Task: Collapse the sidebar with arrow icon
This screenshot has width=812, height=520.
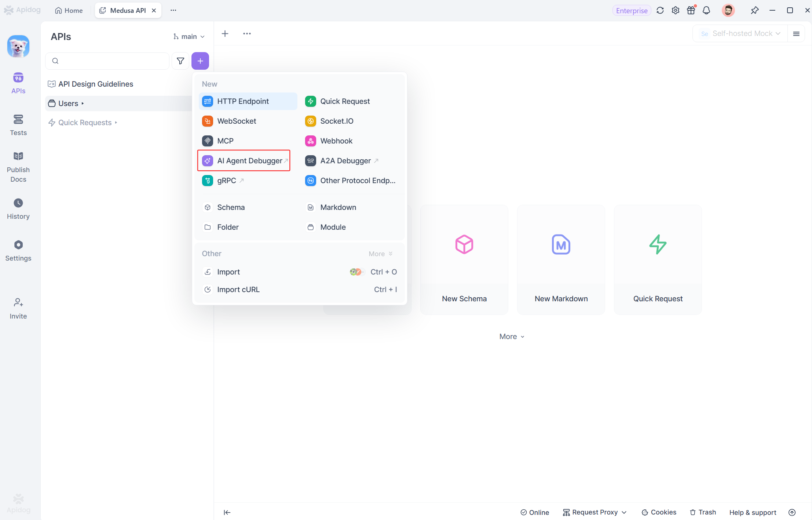Action: tap(227, 512)
